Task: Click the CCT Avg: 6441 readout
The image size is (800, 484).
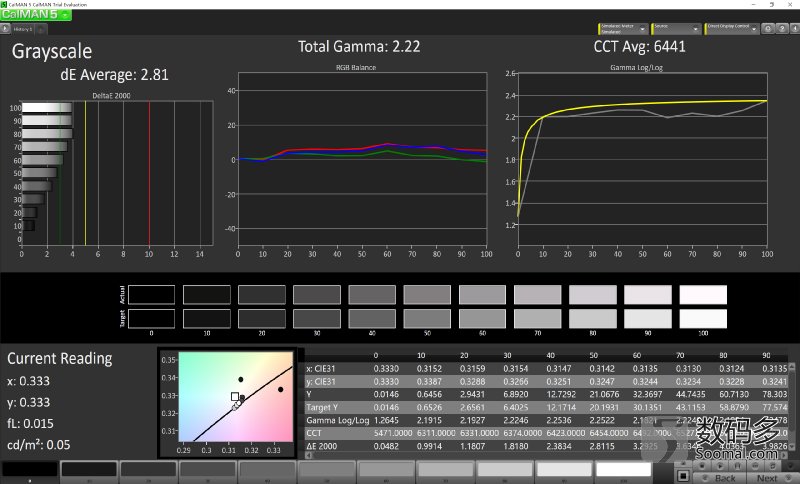Action: tap(639, 46)
